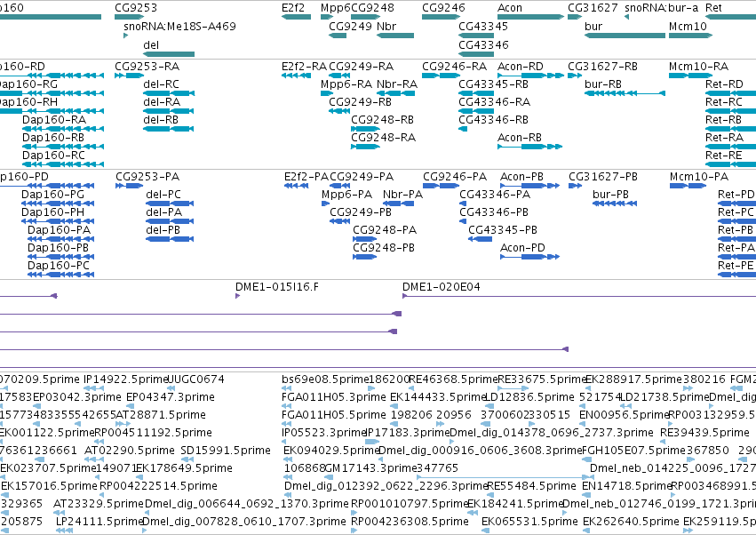This screenshot has width=756, height=535.
Task: Click protein label Mpp6-PA
Action: click(x=346, y=195)
